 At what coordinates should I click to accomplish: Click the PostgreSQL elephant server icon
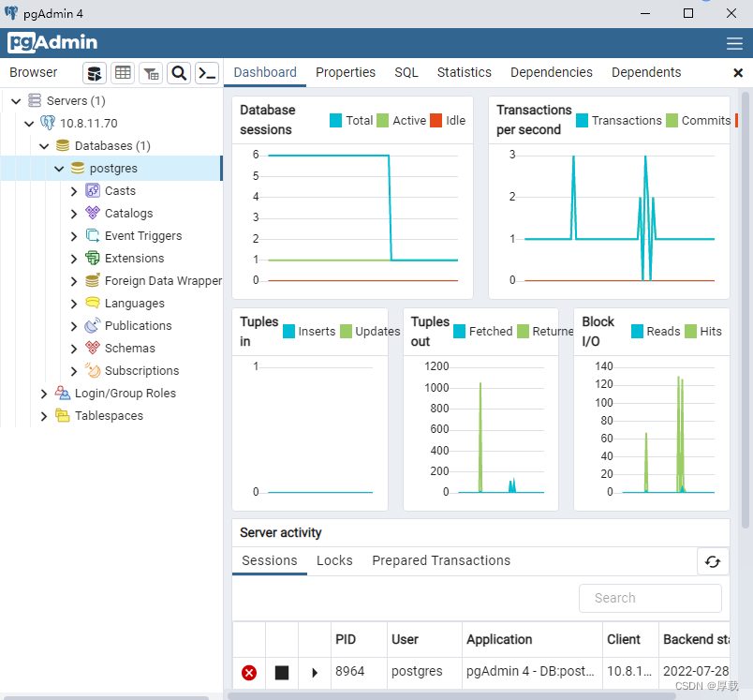48,123
